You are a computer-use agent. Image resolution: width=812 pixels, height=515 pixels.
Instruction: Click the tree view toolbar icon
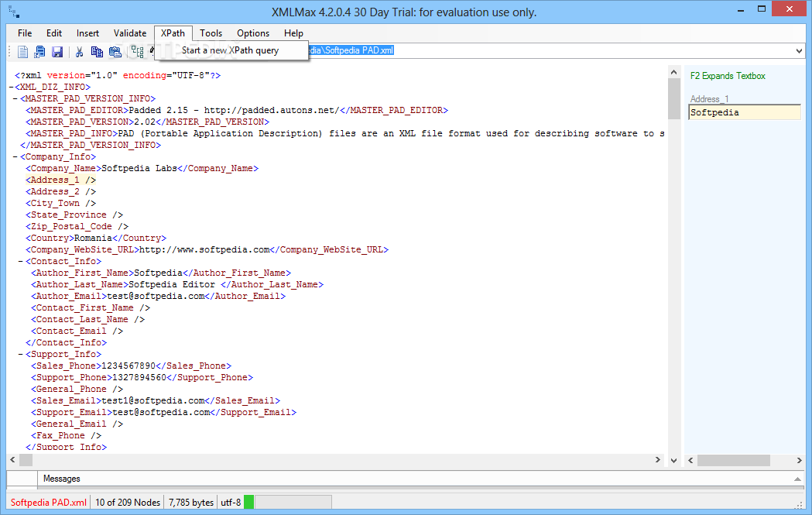click(137, 51)
